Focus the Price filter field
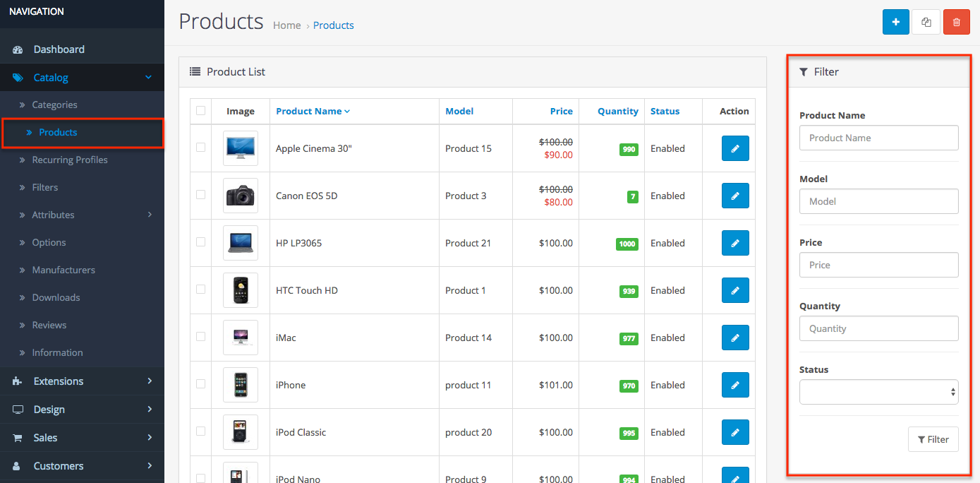 tap(878, 265)
